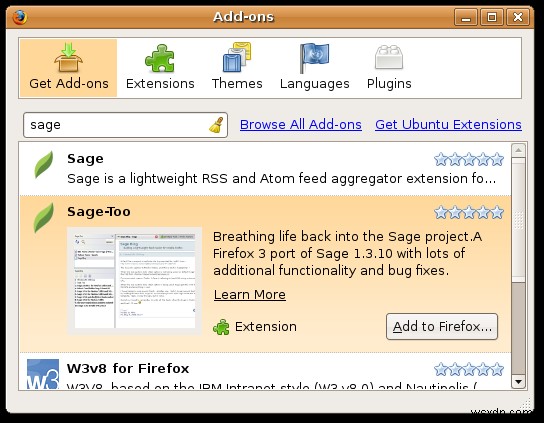Follow the Browse All Add-ons link
This screenshot has height=423, width=544.
coord(301,125)
